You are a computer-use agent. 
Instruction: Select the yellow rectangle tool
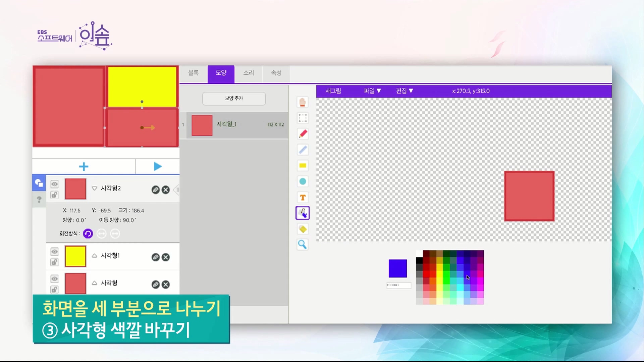coord(303,166)
